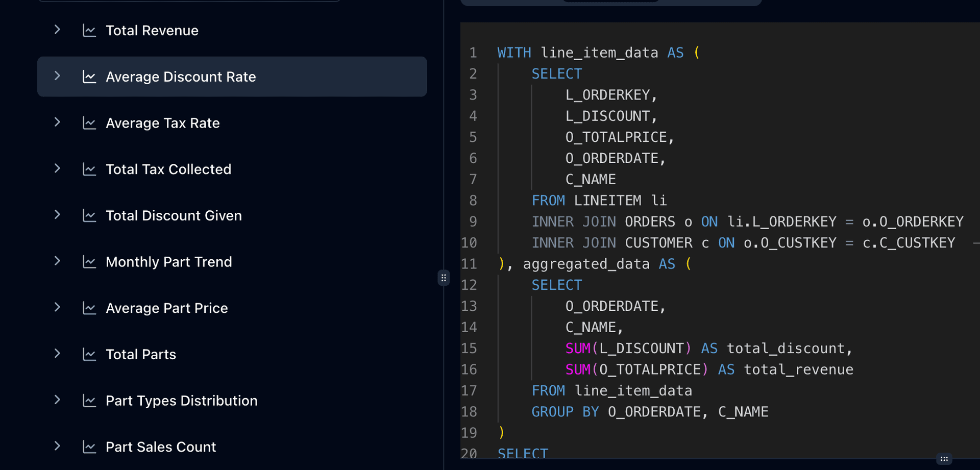980x470 pixels.
Task: Click the INNER JOIN CUSTOMER line
Action: (743, 243)
